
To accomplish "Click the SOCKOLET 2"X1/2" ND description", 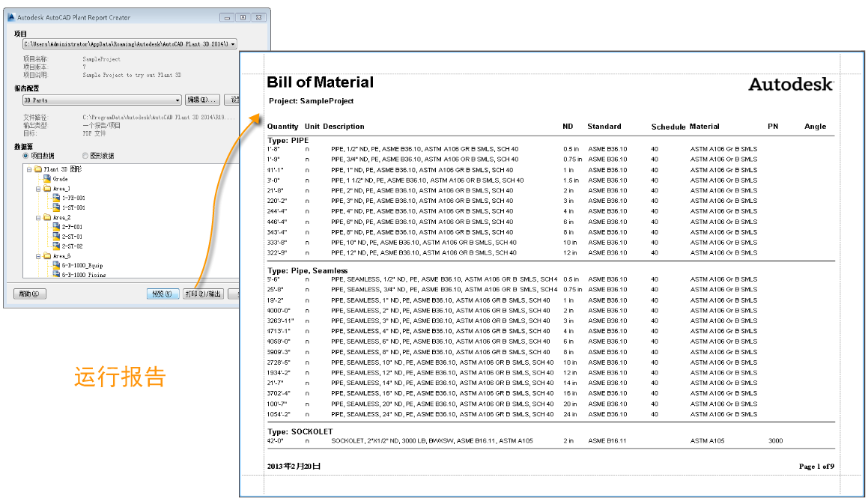I will coord(432,441).
